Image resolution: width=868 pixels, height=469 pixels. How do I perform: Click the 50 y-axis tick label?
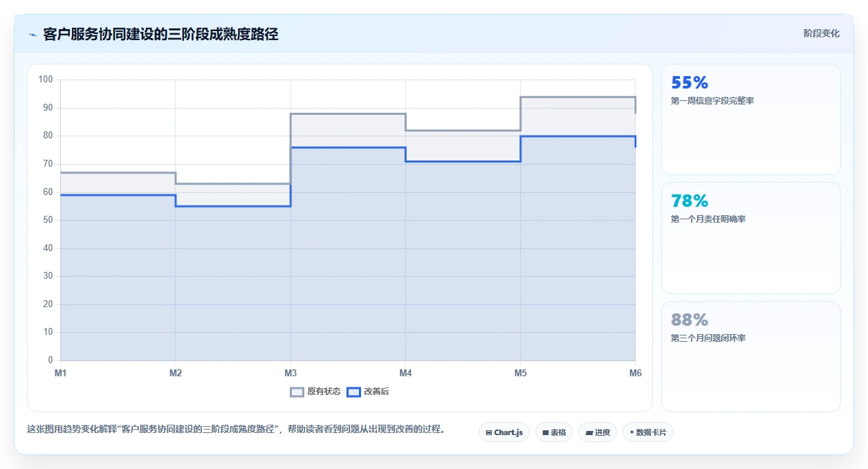pos(48,220)
